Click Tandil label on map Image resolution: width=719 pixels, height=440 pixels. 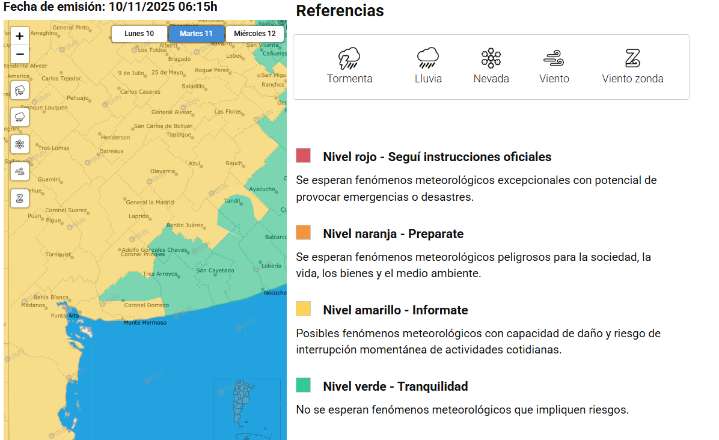(232, 201)
